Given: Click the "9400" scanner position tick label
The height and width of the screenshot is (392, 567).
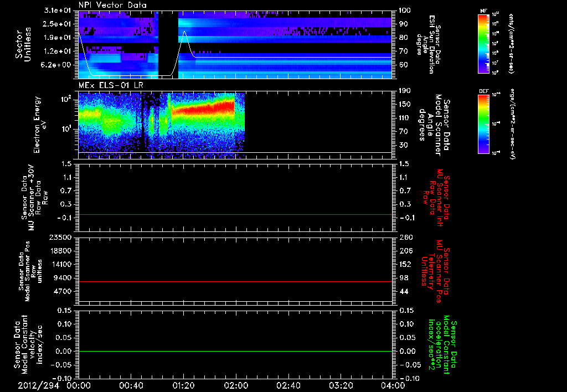Looking at the screenshot, I should click(63, 278).
